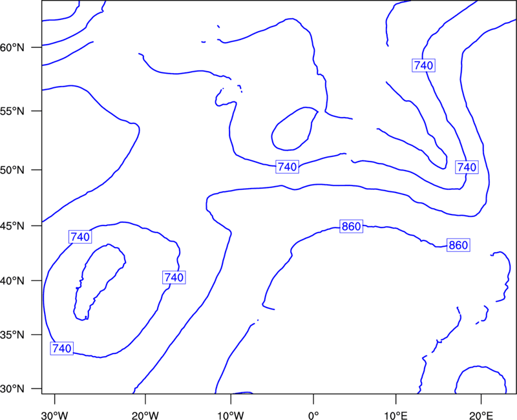517x420 pixels.
Task: Click the 55°N latitude axis label
Action: 12,111
